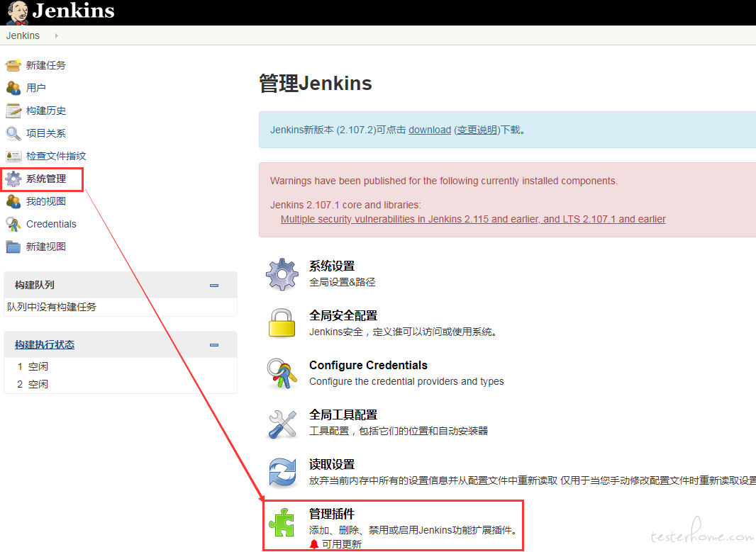The width and height of the screenshot is (756, 552).
Task: Click the 放弃当前内存中所有的设置信息 description
Action: [x=533, y=480]
